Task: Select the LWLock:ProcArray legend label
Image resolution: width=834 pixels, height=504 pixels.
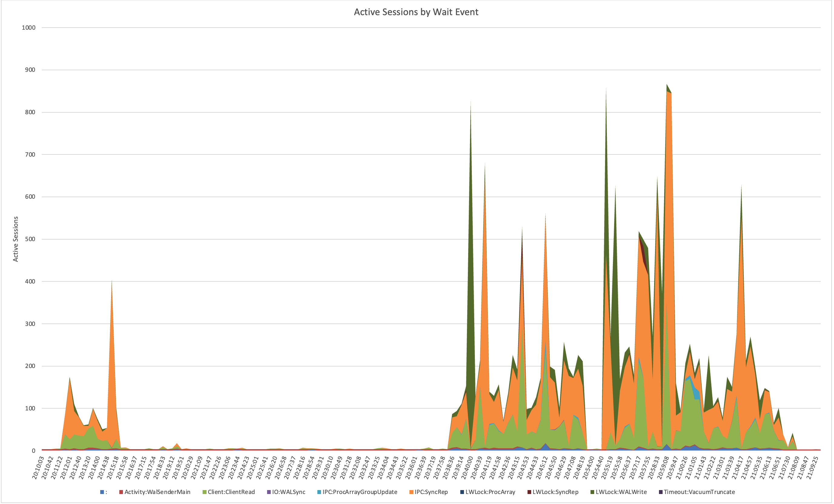Action: point(490,492)
